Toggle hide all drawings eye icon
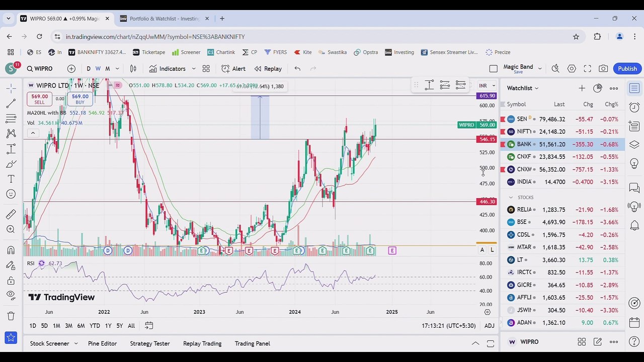The image size is (644, 362). click(11, 295)
